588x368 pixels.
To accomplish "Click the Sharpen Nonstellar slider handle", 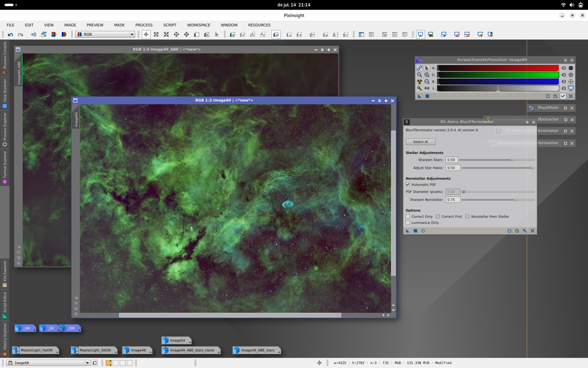I will tap(516, 200).
